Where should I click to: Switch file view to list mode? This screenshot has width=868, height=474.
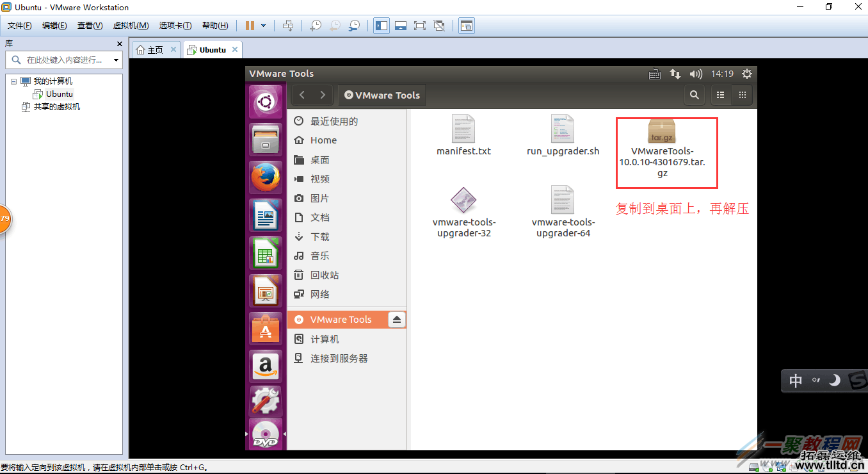[720, 95]
